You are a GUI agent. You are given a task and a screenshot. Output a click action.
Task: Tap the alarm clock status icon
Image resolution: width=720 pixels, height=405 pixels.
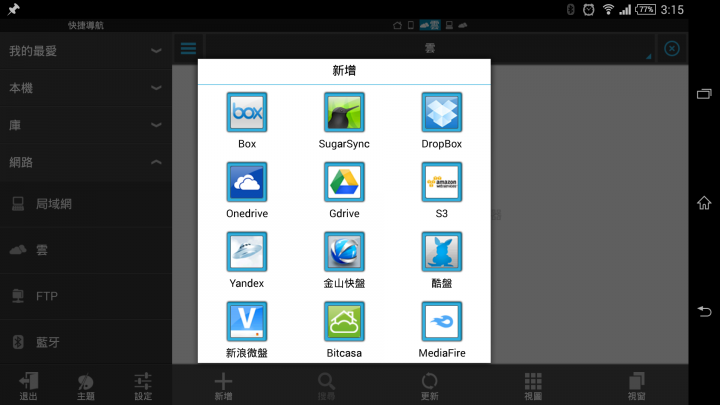[x=589, y=10]
